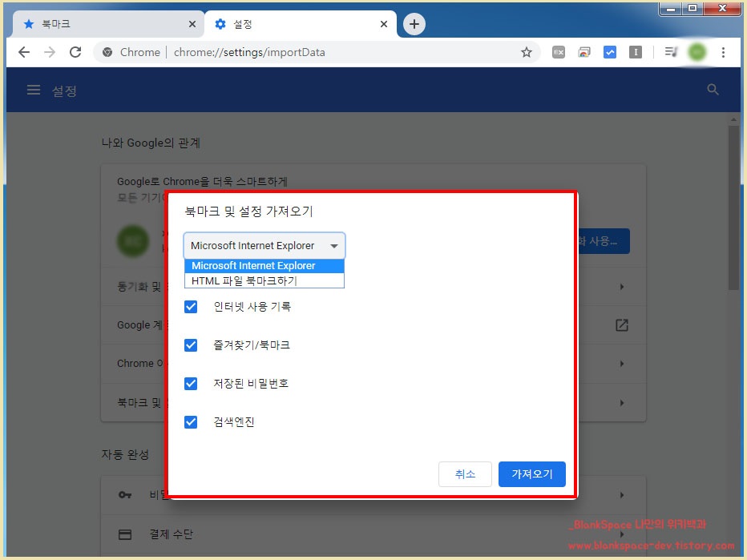The image size is (747, 560).
Task: Open the green profile avatar
Action: (x=697, y=52)
